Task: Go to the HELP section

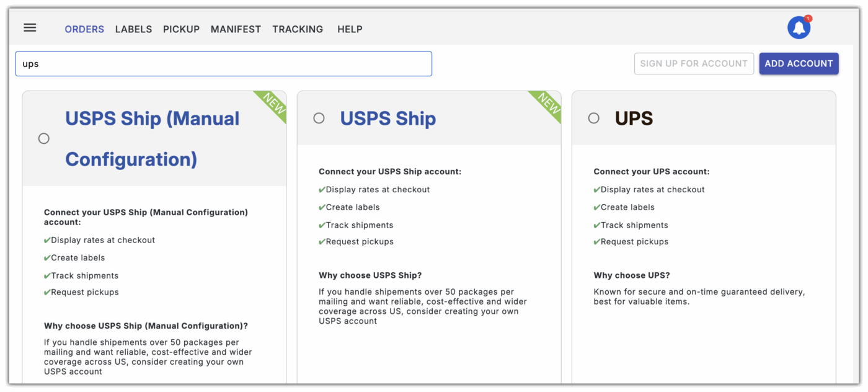Action: point(350,29)
